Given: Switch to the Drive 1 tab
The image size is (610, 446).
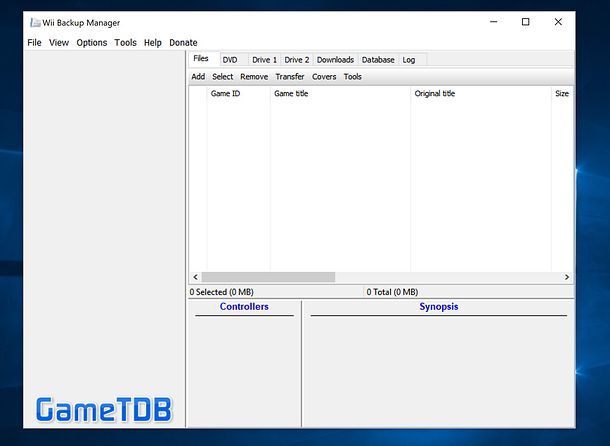Looking at the screenshot, I should 264,60.
